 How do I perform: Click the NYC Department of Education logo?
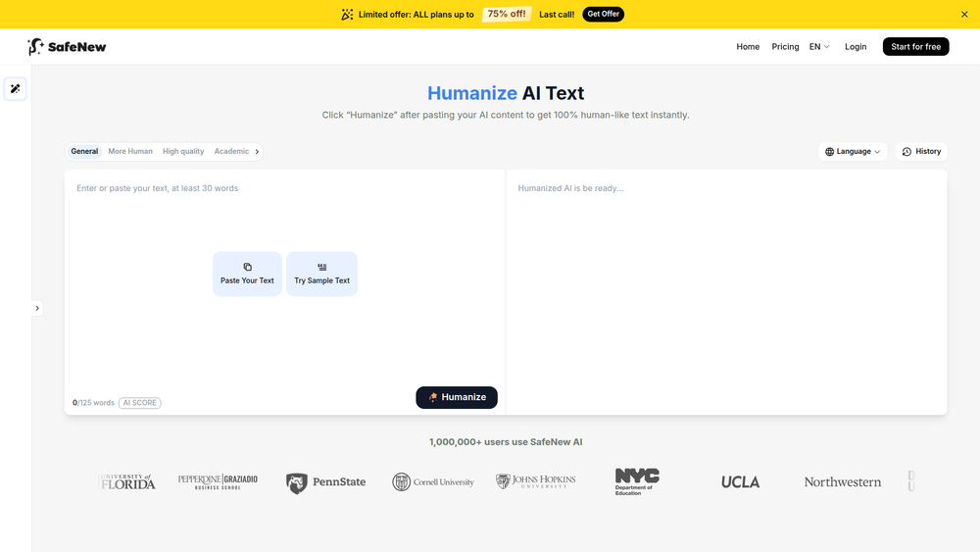tap(637, 481)
